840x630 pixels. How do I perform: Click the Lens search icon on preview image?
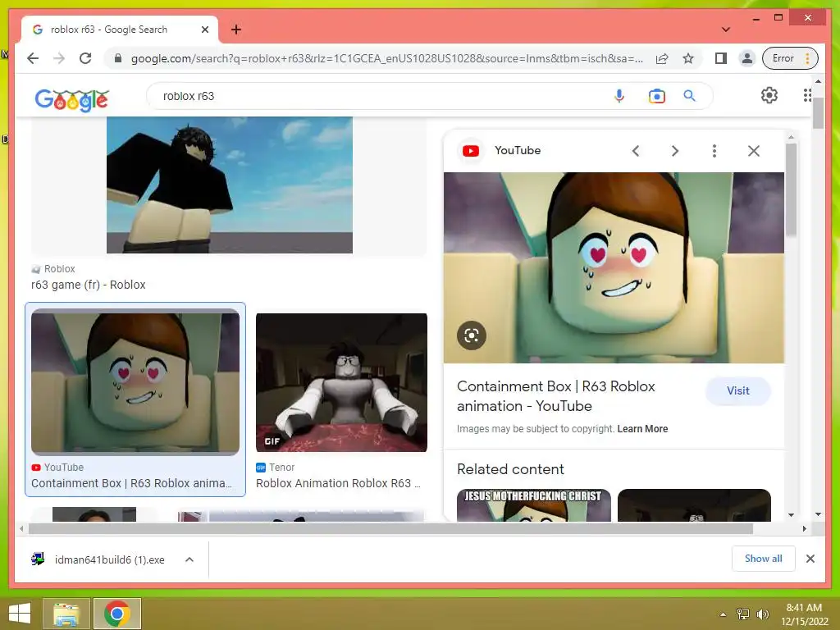coord(472,336)
